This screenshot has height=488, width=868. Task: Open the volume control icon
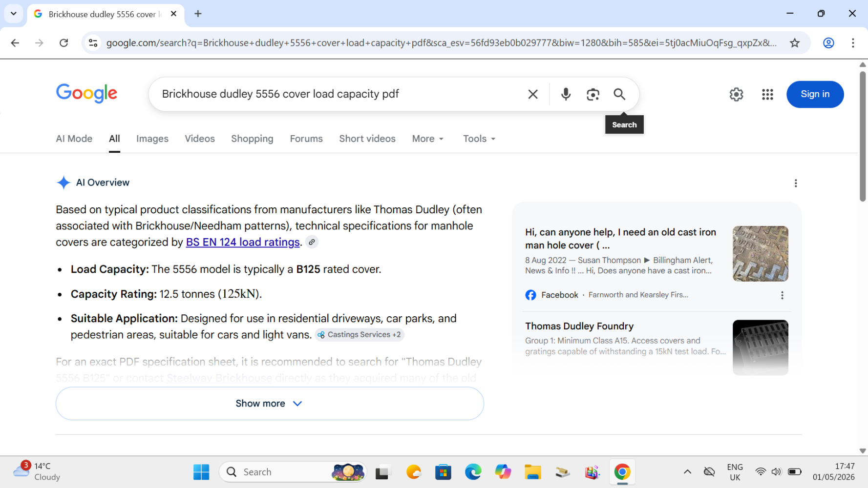[776, 472]
